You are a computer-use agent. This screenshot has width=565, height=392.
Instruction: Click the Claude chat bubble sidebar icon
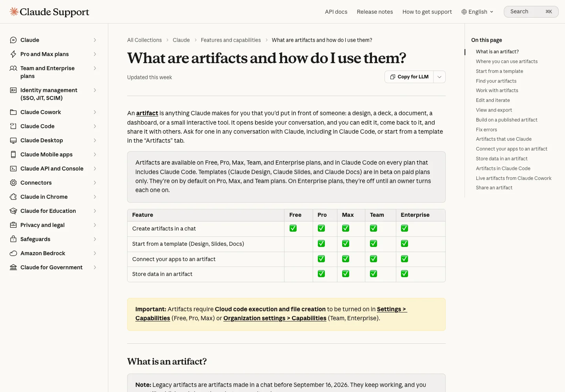[x=13, y=40]
